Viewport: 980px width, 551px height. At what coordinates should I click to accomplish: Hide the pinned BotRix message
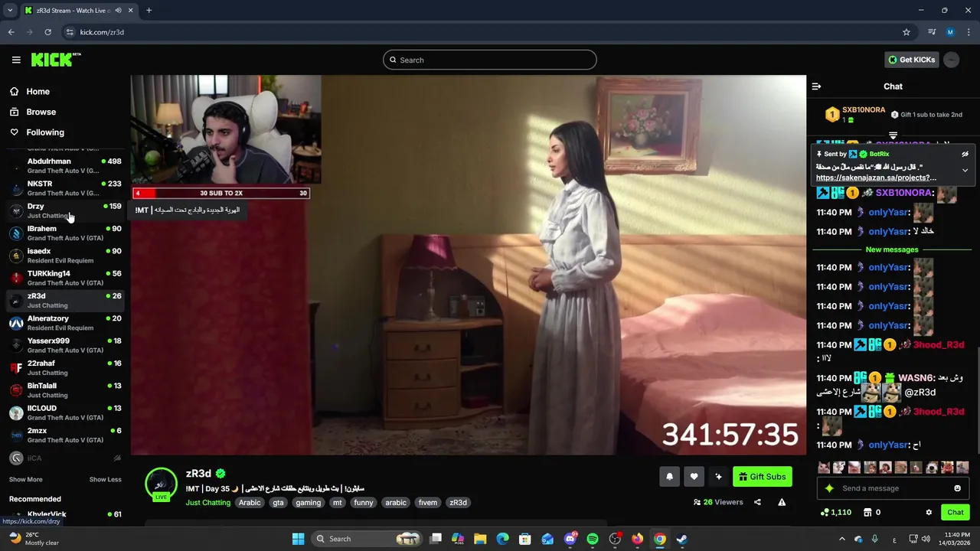[x=965, y=154]
